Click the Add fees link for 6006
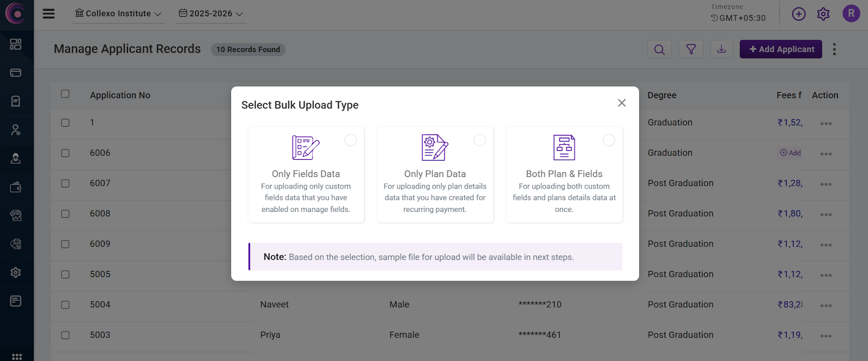The height and width of the screenshot is (361, 868). [790, 153]
